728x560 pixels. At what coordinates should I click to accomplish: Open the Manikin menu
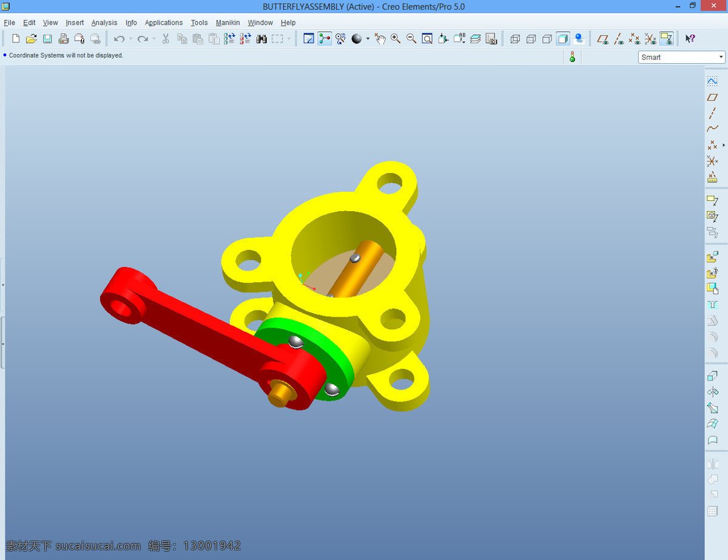click(227, 22)
